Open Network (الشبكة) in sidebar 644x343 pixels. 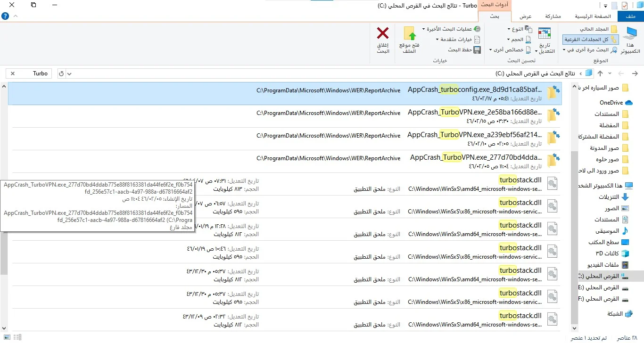point(619,314)
